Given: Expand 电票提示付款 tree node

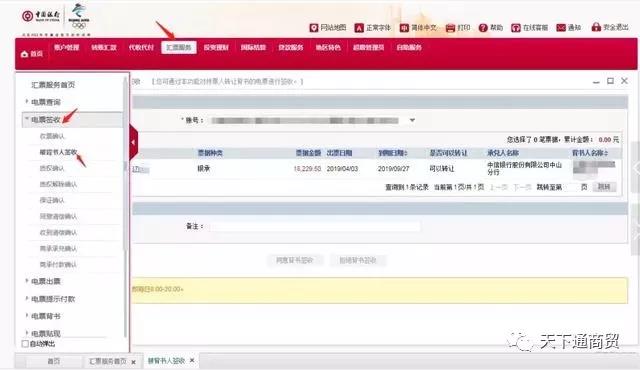Looking at the screenshot, I should tap(27, 298).
